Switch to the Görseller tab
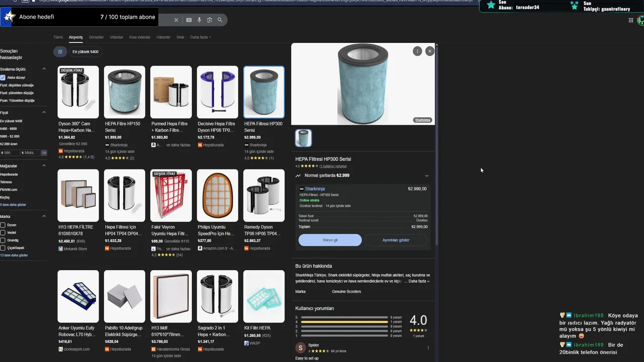Viewport: 644px width, 362px height. 96,37
